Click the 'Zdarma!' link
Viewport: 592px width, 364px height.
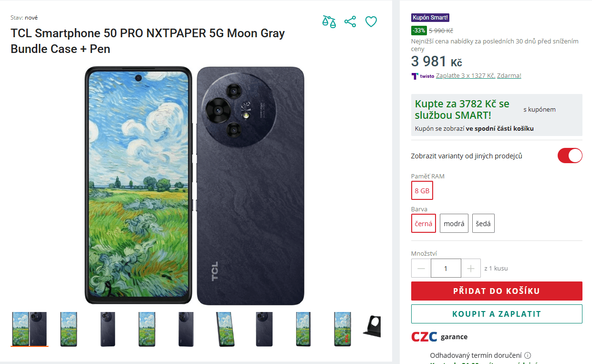(509, 75)
